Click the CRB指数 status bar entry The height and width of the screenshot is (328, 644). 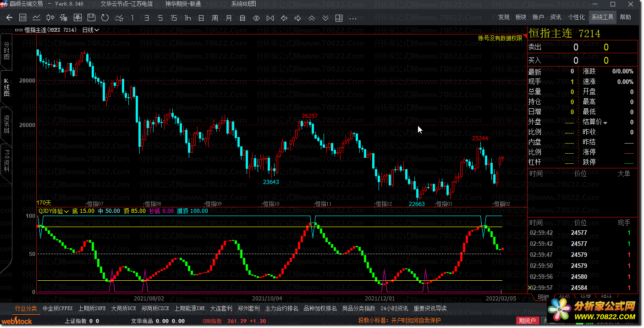point(212,321)
